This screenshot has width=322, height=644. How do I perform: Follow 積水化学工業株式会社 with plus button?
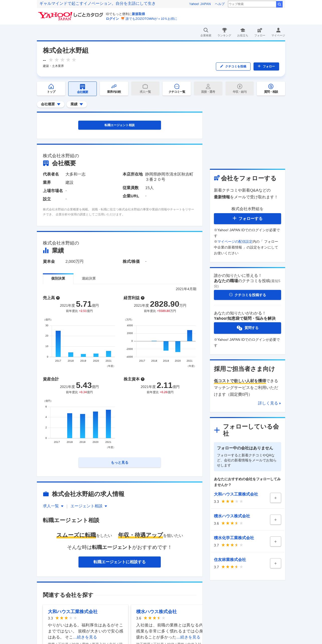click(276, 541)
